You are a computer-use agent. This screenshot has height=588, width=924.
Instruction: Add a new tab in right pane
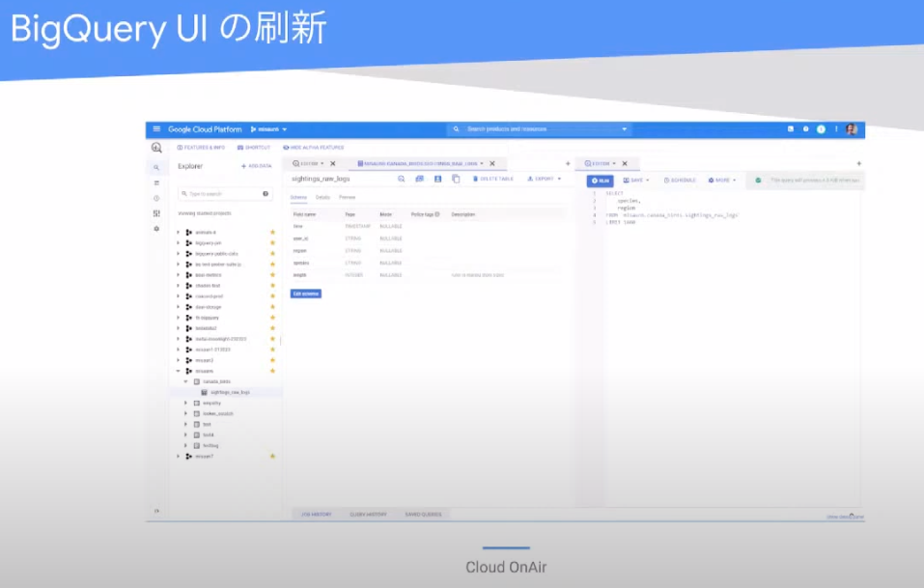[x=859, y=164]
